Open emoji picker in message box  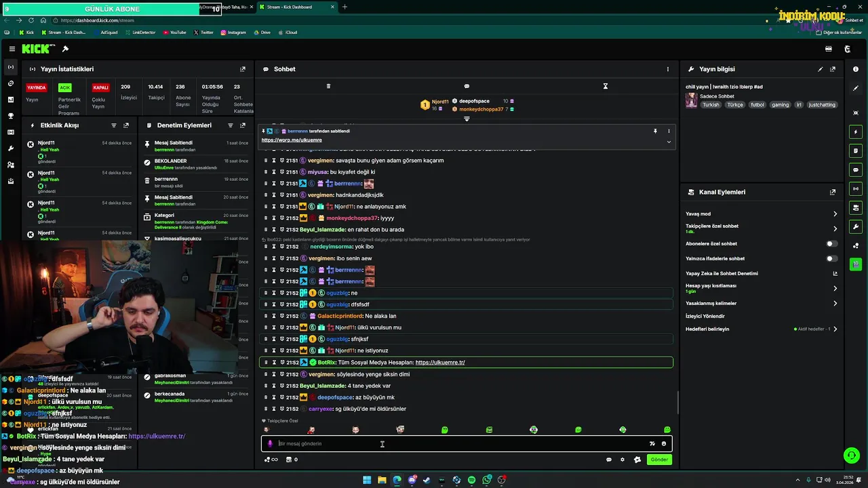click(x=664, y=444)
